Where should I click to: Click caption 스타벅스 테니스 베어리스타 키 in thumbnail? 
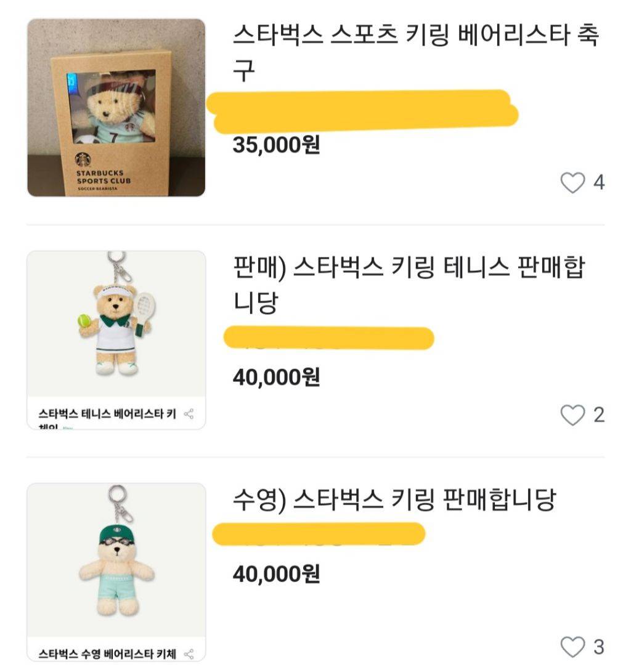point(107,414)
